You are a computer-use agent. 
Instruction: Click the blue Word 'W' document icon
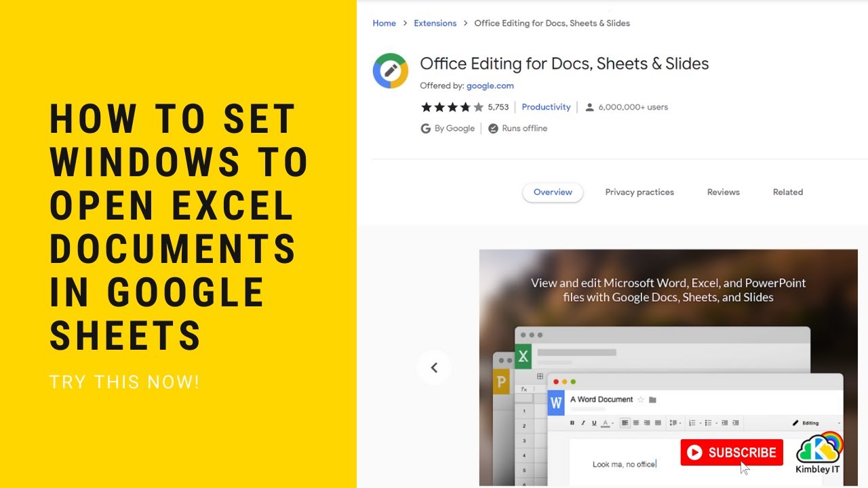556,403
